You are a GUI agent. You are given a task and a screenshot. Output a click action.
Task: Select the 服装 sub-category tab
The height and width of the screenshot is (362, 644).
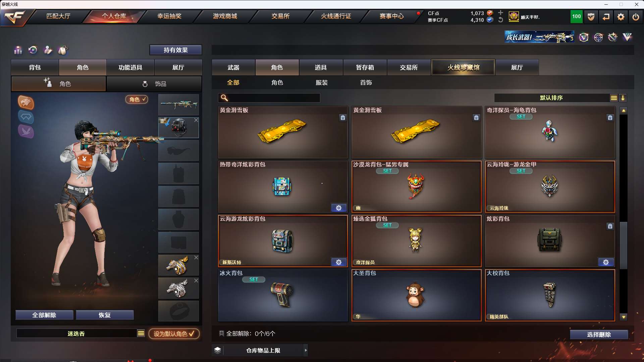coord(322,82)
